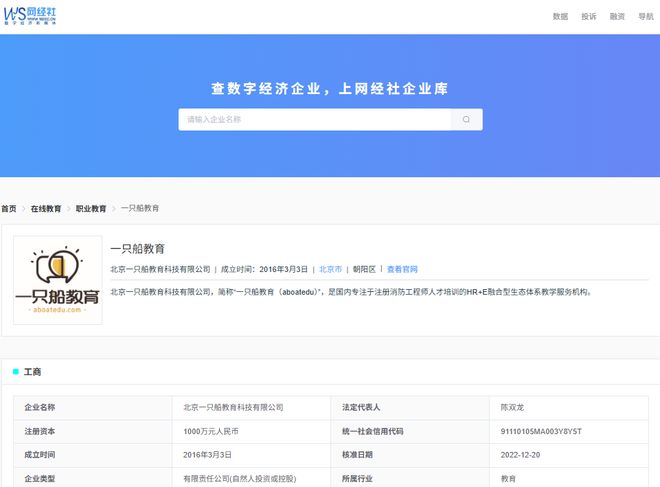Screen dimensions: 660x487
Task: Click the 统一社会信用代码 label cell
Action: pos(410,431)
